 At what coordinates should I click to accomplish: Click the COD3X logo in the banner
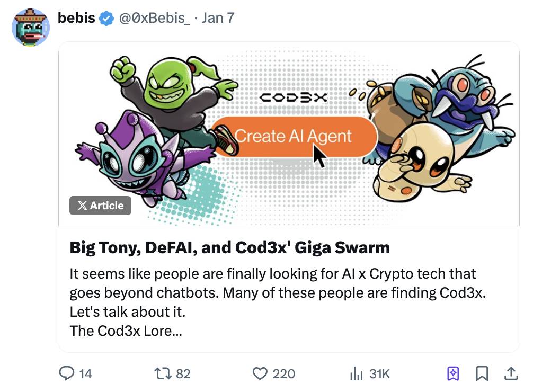pyautogui.click(x=294, y=97)
